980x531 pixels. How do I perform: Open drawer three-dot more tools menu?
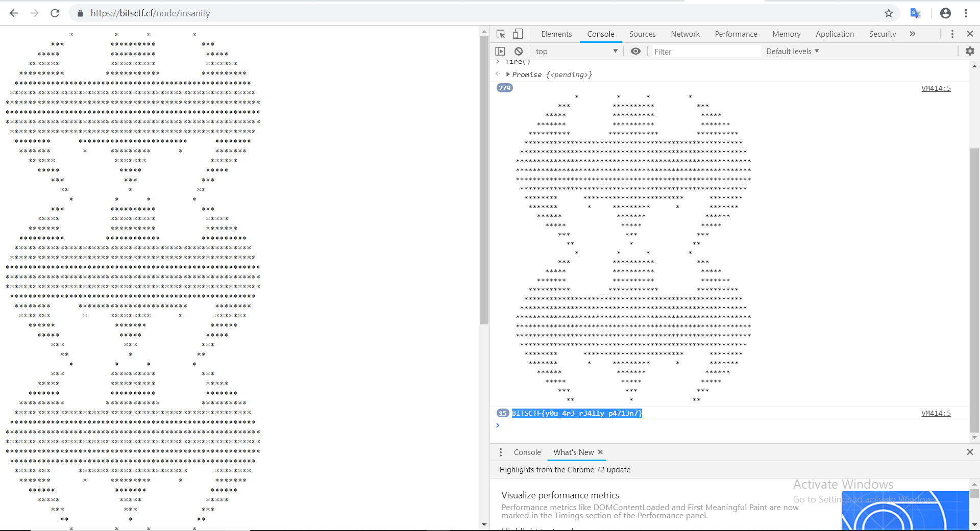pyautogui.click(x=501, y=452)
